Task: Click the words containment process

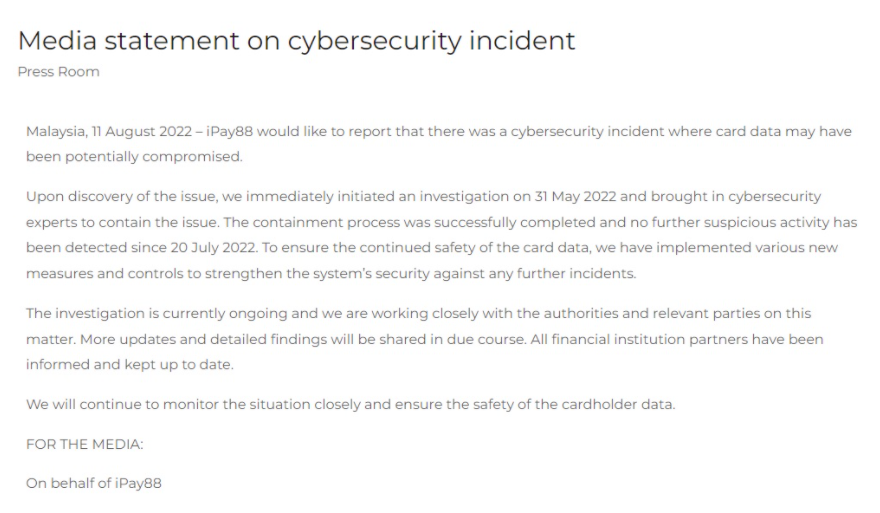Action: (297, 222)
